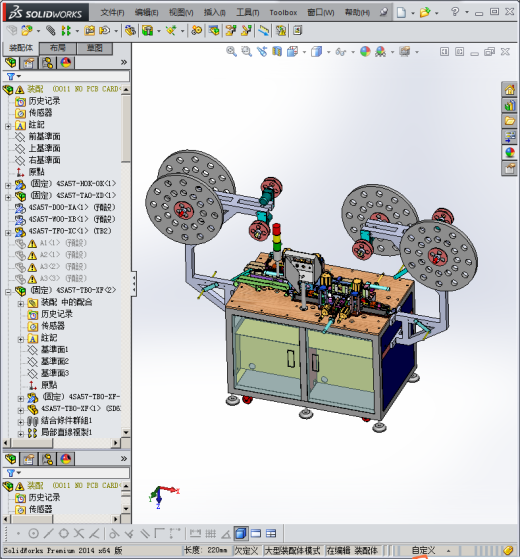Click the feature tree vertical scrollbar down arrow
This screenshot has width=520, height=559.
click(x=126, y=432)
